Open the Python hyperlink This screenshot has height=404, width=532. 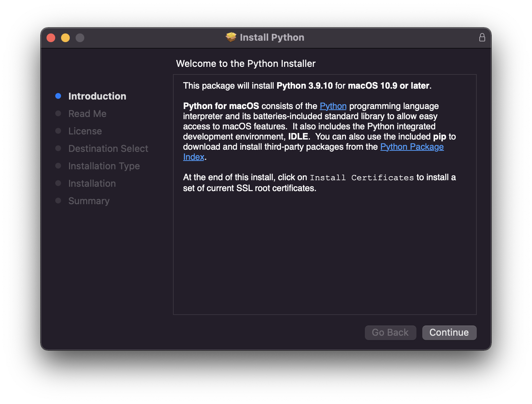pos(333,106)
